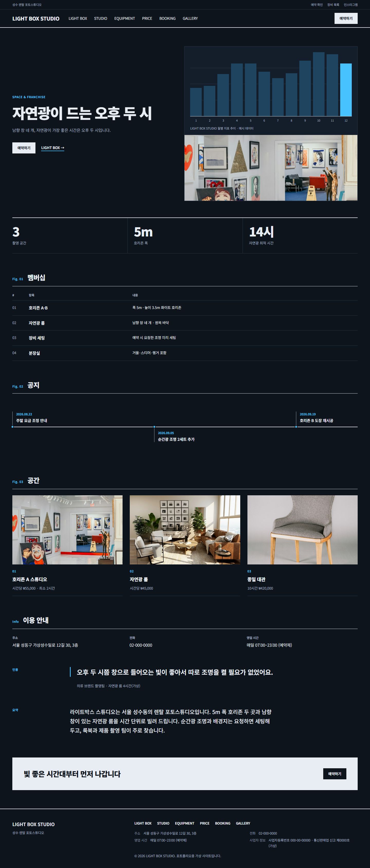Click the hero gallery room photo
The image size is (370, 868).
[271, 168]
